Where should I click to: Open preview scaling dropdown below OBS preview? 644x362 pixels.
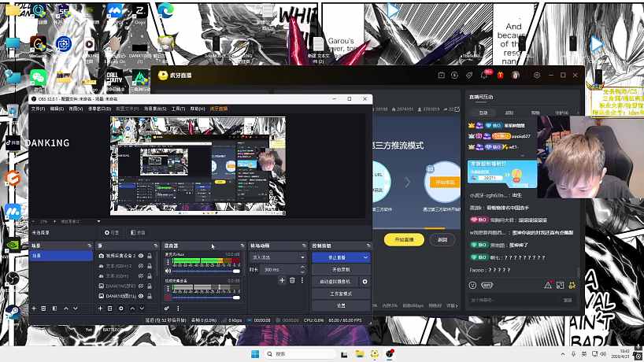click(x=98, y=222)
